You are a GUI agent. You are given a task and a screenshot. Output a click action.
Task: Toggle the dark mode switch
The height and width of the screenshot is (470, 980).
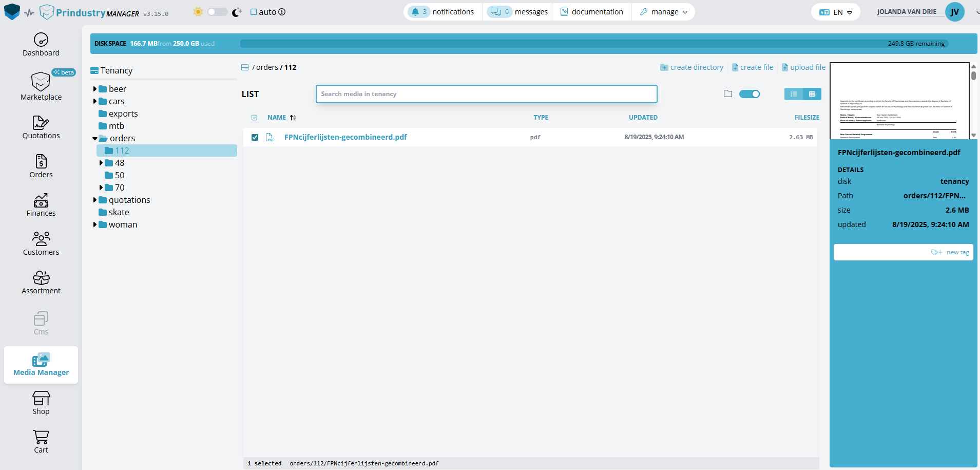click(217, 12)
